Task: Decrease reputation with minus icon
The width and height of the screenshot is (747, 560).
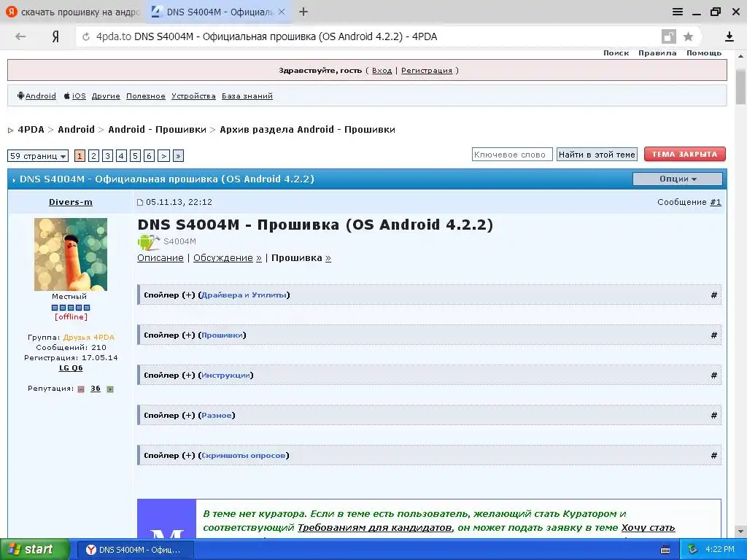Action: [81, 389]
